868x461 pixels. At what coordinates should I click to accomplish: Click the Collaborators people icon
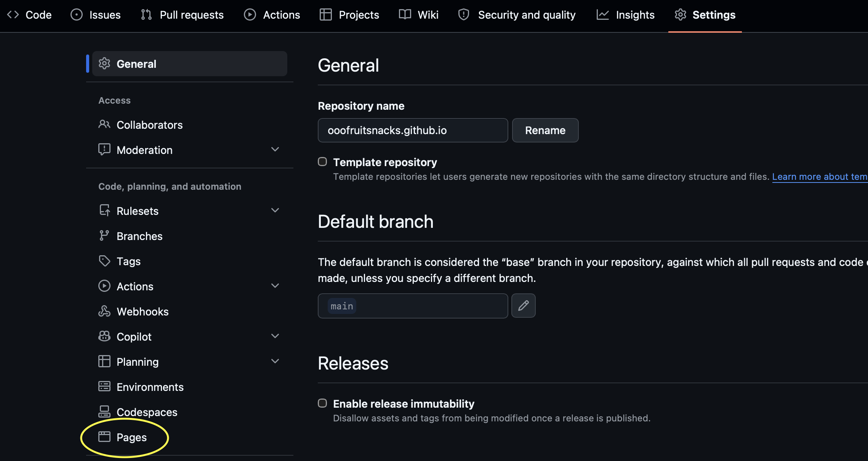pyautogui.click(x=104, y=124)
